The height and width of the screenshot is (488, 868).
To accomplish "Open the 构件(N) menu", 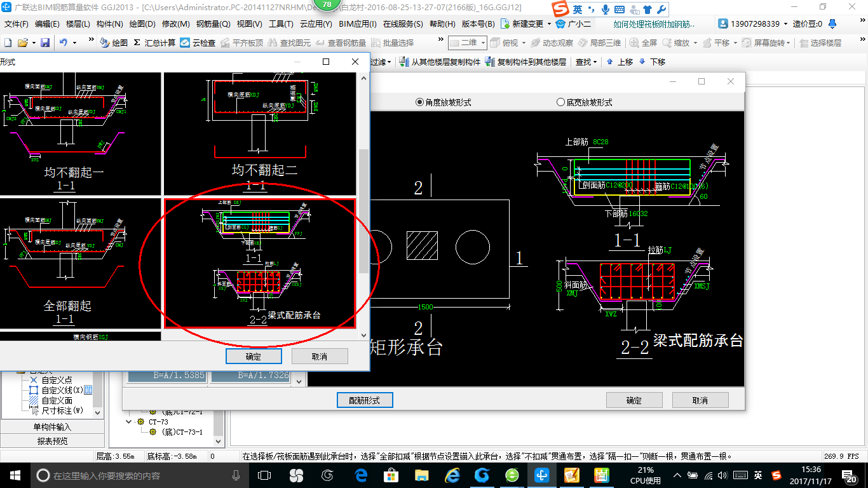I will pyautogui.click(x=109, y=24).
